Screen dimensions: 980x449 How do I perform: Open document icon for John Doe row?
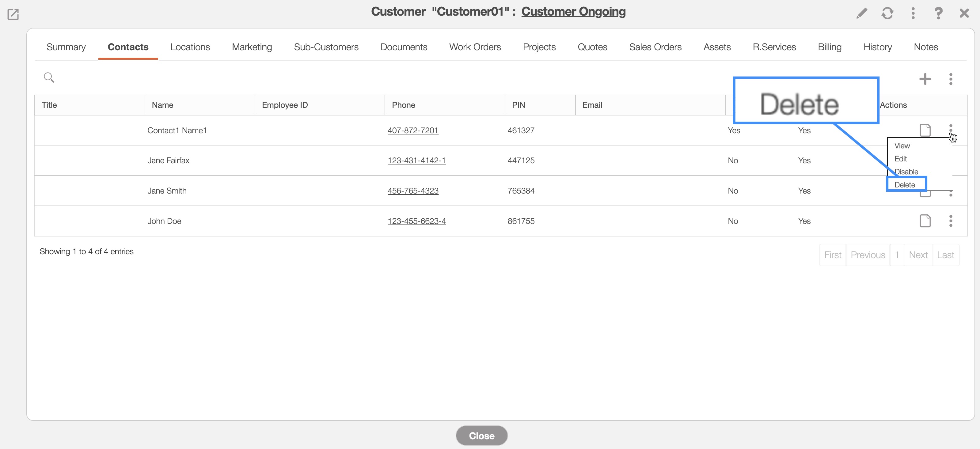(925, 221)
